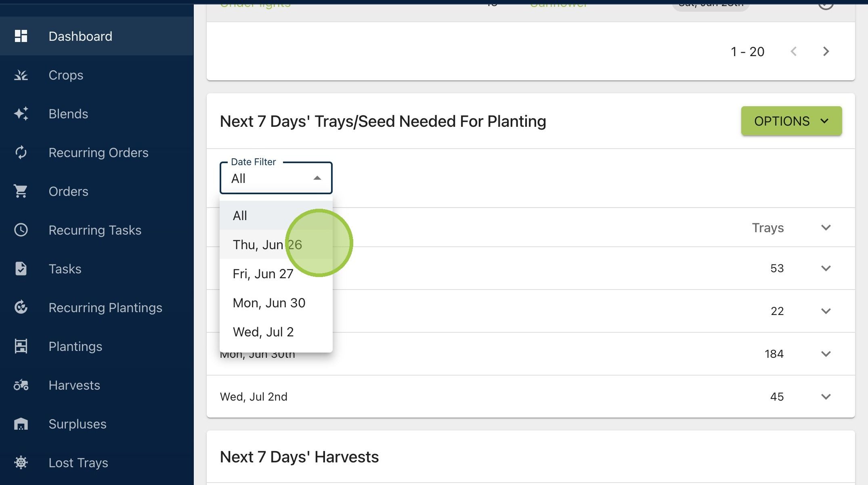This screenshot has height=485, width=868.
Task: Expand the row with 184 trays
Action: coord(826,354)
